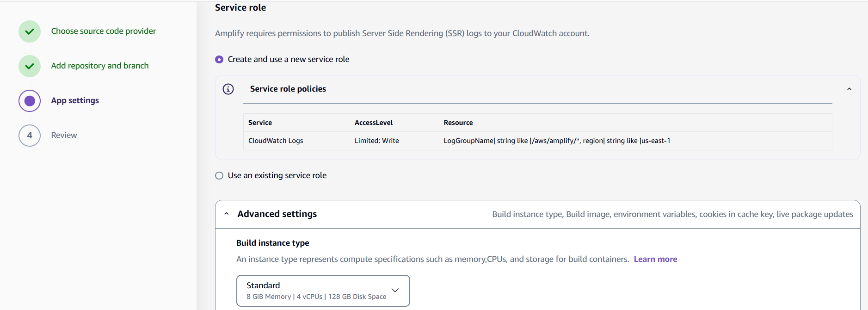Viewport: 868px width, 310px height.
Task: Click the info icon beside Service role policies
Action: click(x=228, y=89)
